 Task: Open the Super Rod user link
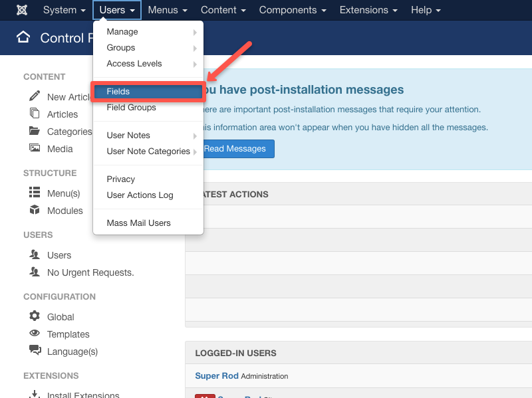(x=216, y=375)
